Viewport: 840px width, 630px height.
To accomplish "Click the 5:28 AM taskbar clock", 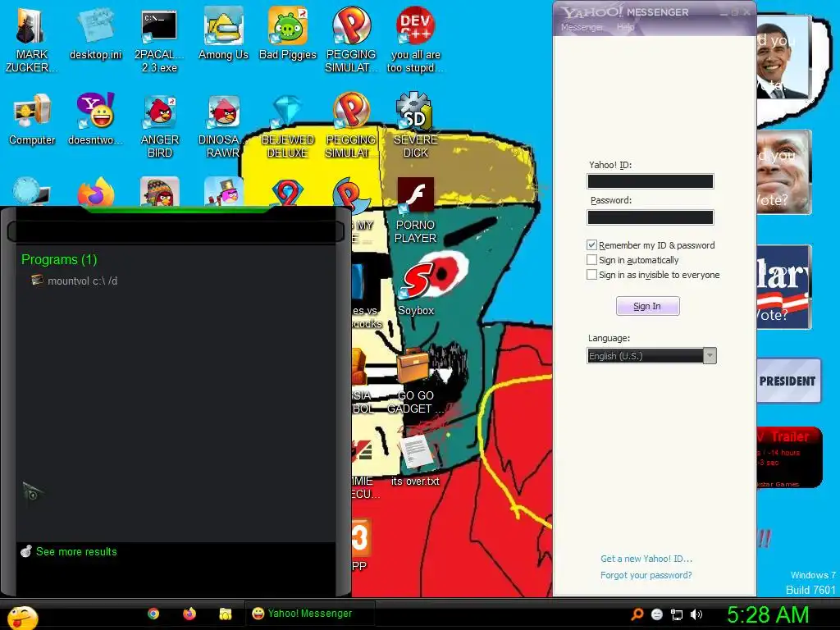I will point(768,614).
